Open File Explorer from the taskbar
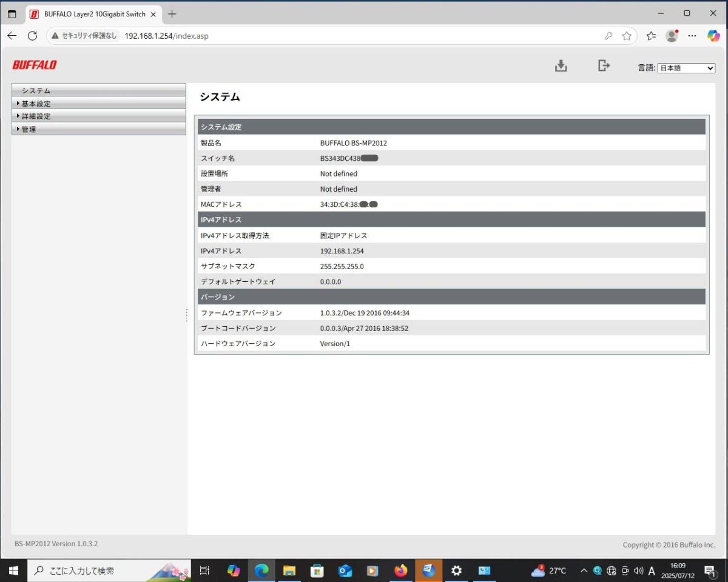 [289, 570]
